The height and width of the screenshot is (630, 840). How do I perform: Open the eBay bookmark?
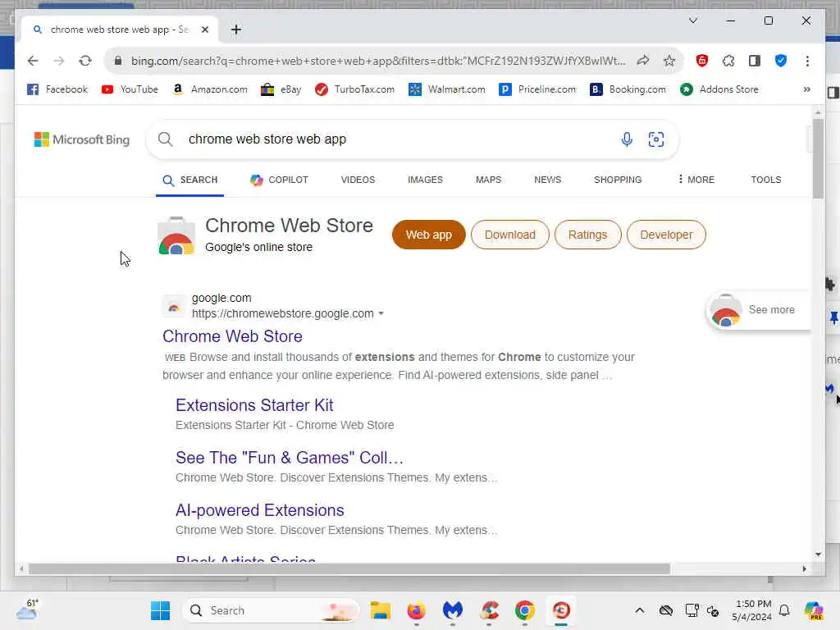[281, 89]
